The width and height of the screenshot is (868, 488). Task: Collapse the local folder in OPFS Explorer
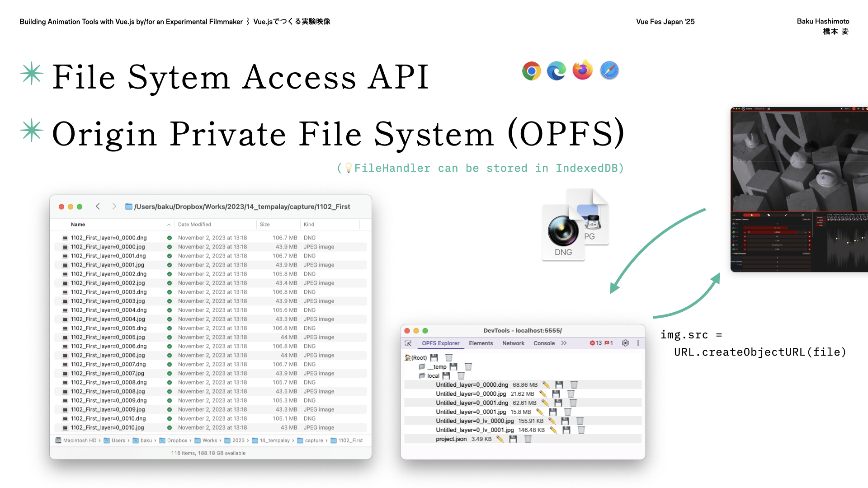[x=422, y=376]
